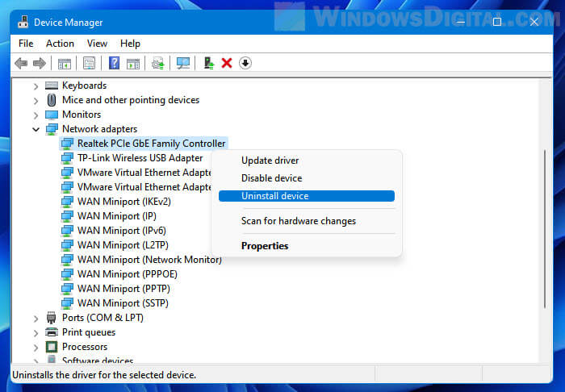This screenshot has height=392, width=565.
Task: Click the Scan for hardware changes monitor icon
Action: [x=183, y=64]
